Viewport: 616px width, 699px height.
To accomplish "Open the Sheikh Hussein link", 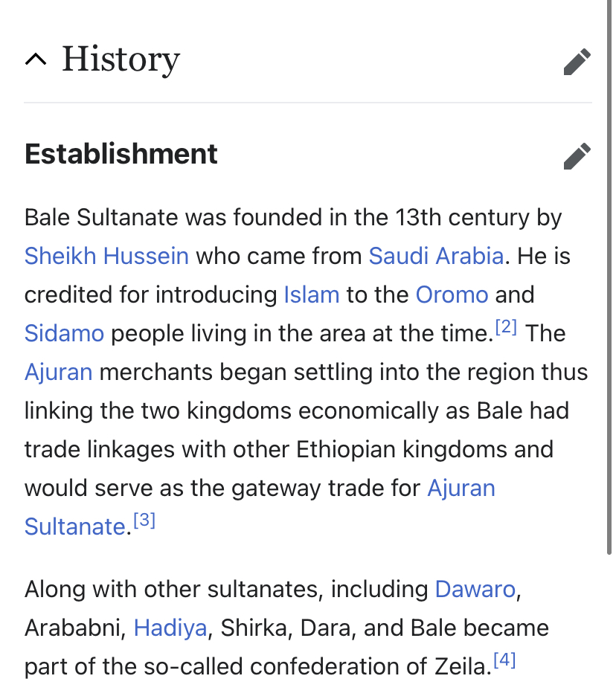I will 106,257.
